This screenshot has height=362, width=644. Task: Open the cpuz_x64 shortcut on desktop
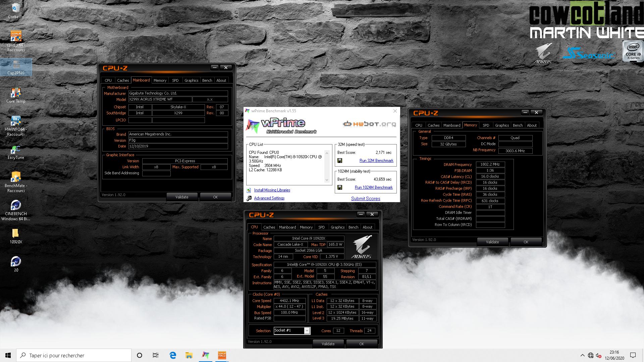pos(16,41)
